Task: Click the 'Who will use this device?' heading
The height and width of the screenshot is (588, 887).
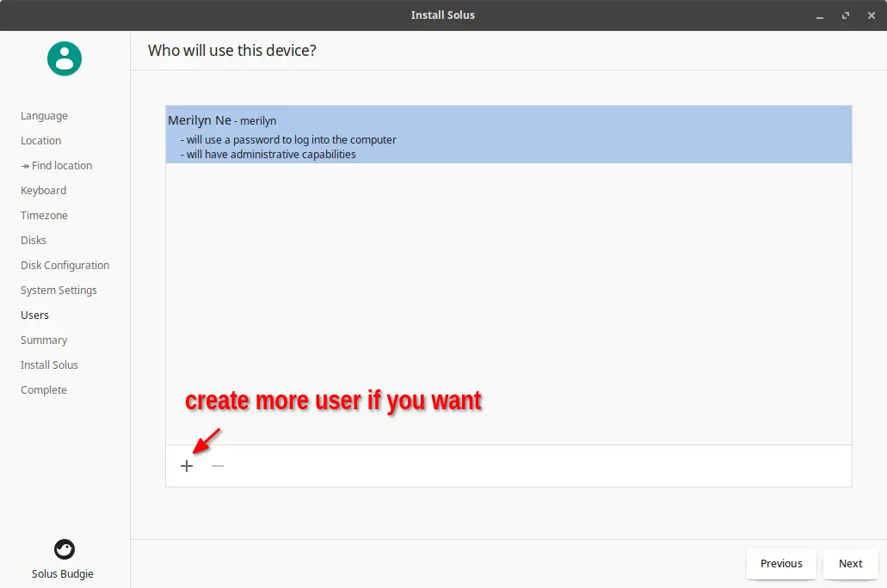Action: [232, 51]
